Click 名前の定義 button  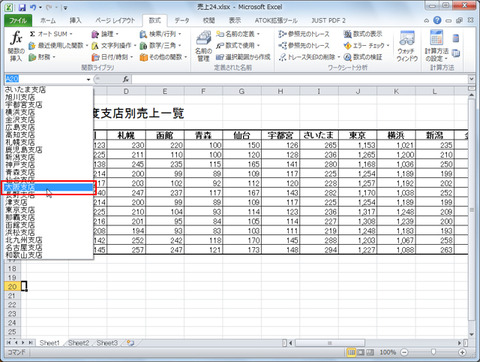235,34
